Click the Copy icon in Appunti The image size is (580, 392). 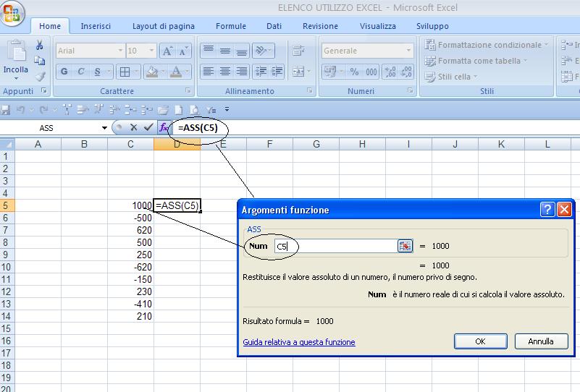click(40, 61)
